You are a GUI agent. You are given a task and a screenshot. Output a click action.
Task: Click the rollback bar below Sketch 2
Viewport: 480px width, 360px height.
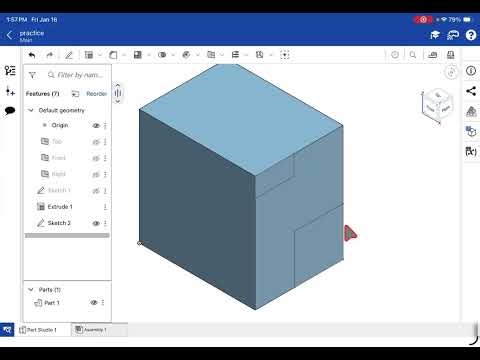pyautogui.click(x=67, y=235)
